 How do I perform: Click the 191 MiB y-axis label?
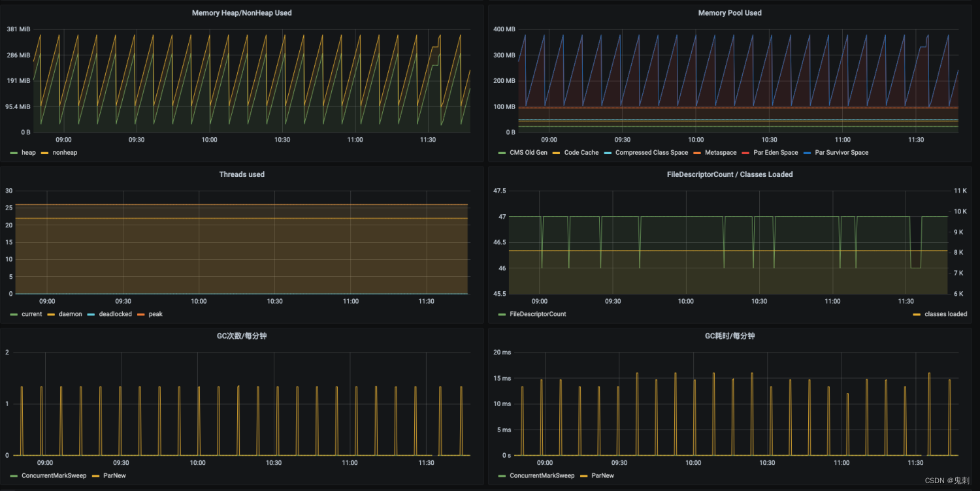coord(18,81)
